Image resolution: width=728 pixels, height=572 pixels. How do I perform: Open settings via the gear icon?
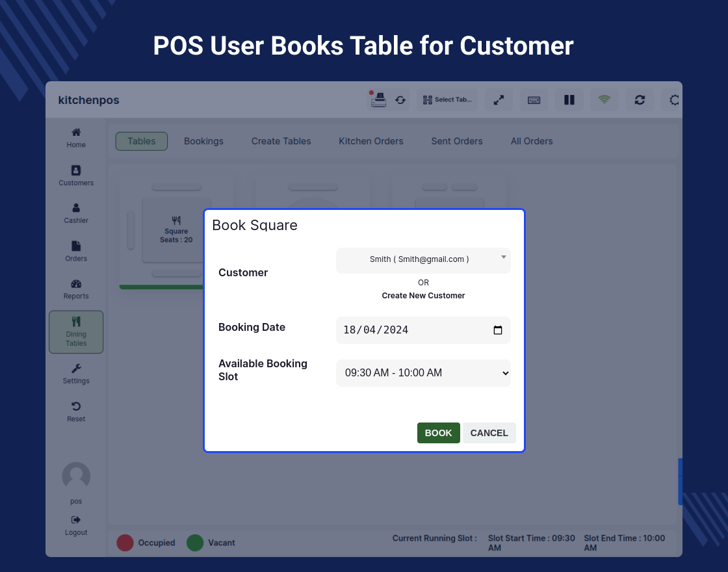(x=673, y=100)
